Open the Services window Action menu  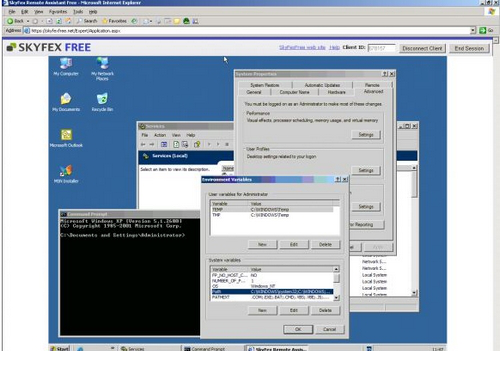click(160, 135)
